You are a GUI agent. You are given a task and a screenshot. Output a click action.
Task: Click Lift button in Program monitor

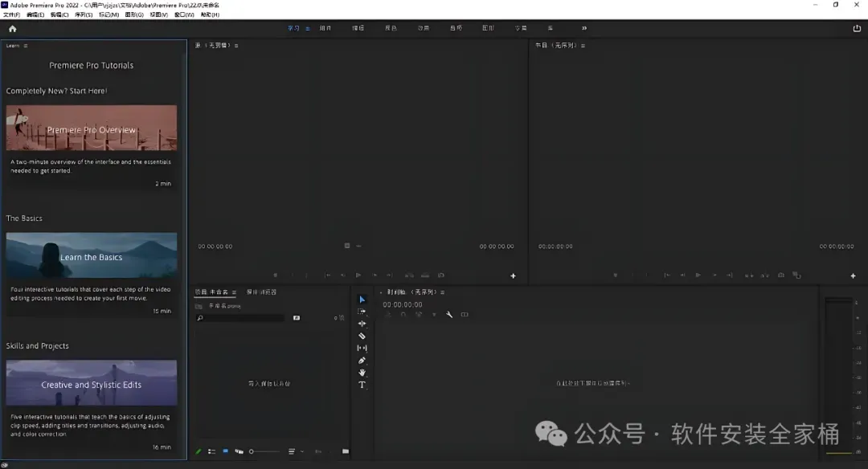coord(749,275)
